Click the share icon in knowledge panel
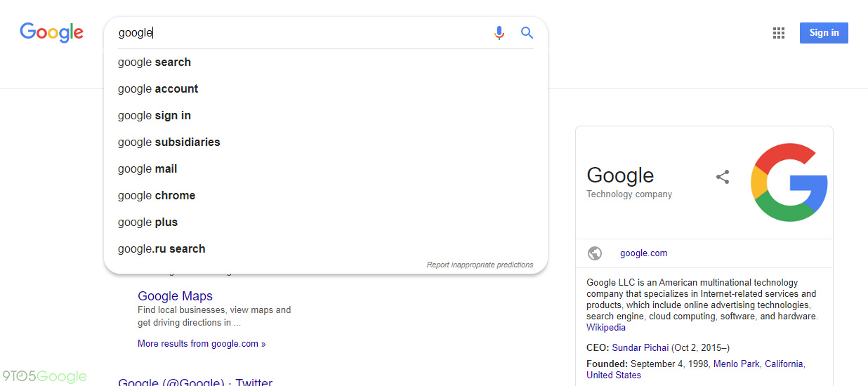Viewport: 868px width, 386px height. [x=723, y=177]
